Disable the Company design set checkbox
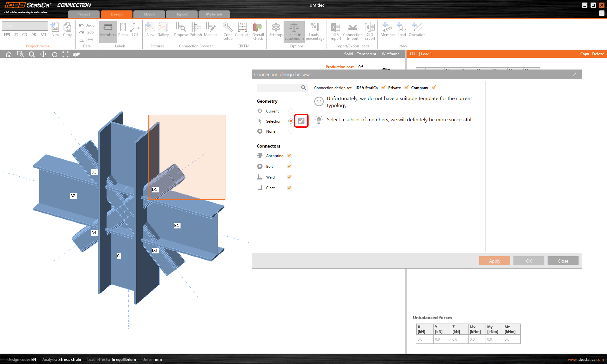This screenshot has width=607, height=364. (x=434, y=88)
